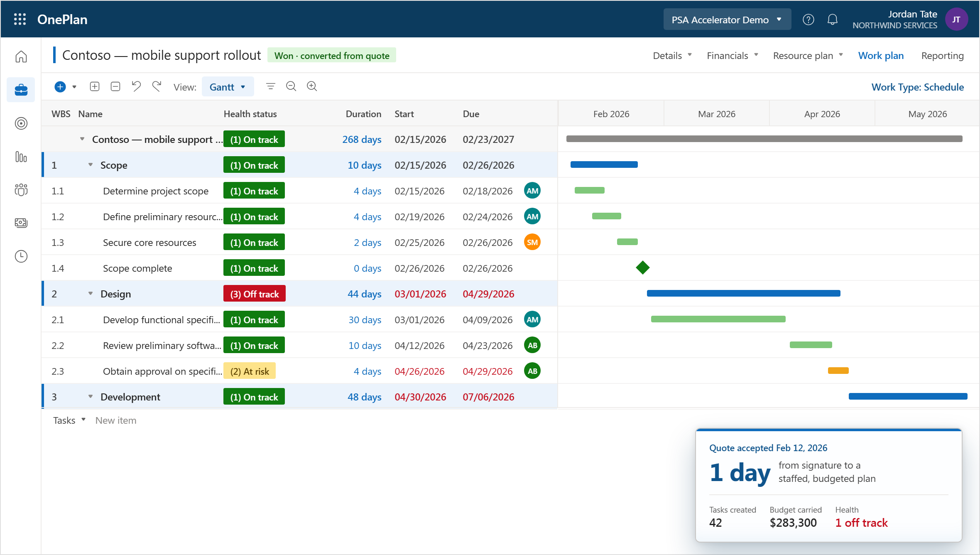980x555 pixels.
Task: Click the gray project summary Gantt bar
Action: coord(764,139)
